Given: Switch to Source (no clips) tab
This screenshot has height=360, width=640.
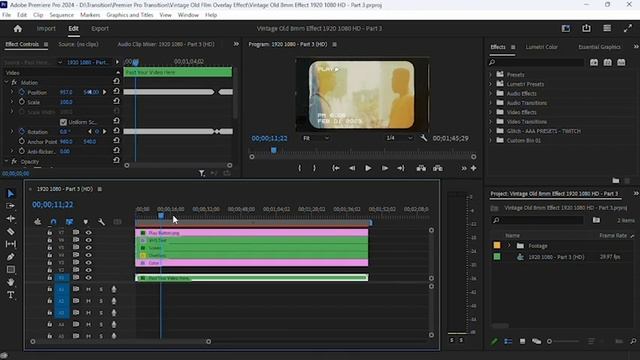Looking at the screenshot, I should tap(78, 44).
